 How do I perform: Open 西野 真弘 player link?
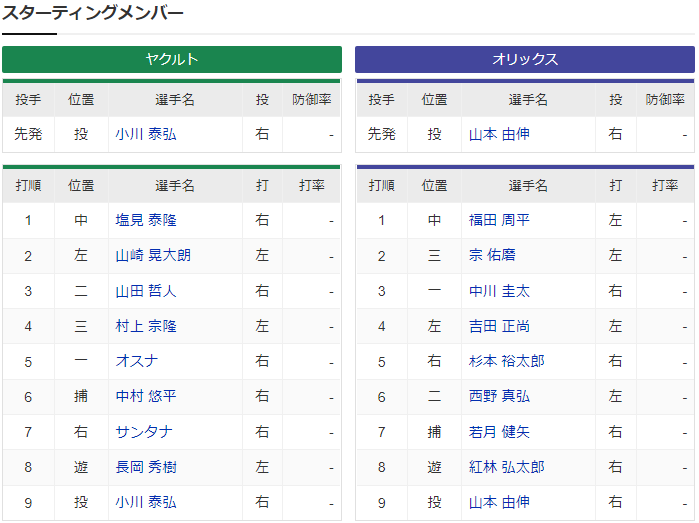click(x=499, y=397)
